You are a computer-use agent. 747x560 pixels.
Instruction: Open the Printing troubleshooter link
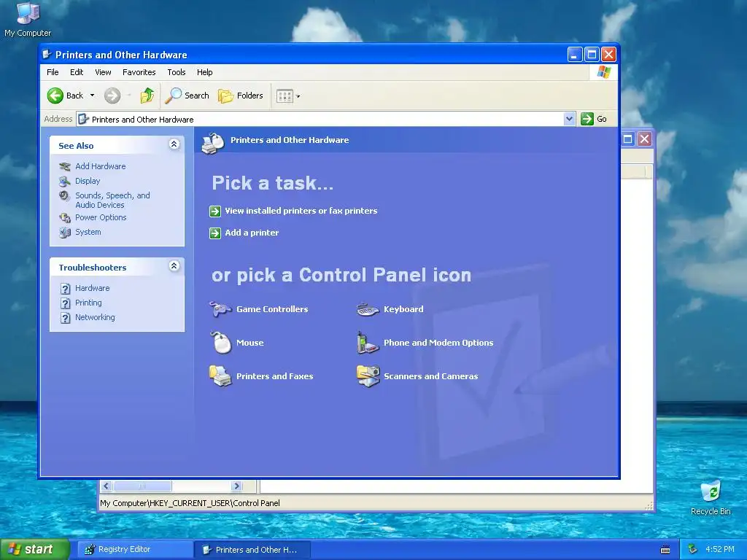pos(88,303)
